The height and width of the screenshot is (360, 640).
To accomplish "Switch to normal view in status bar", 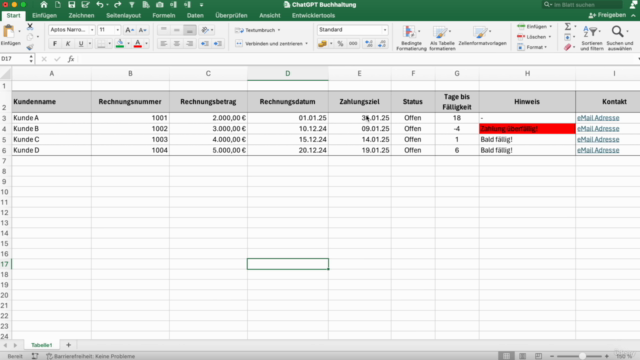I will click(507, 356).
